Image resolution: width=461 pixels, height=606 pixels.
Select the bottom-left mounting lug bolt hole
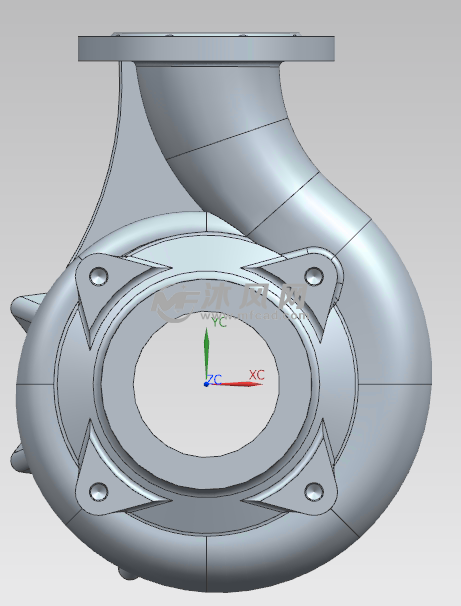(x=99, y=492)
